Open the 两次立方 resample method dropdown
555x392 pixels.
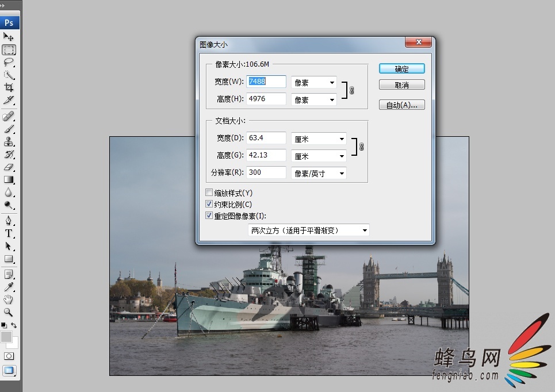309,230
